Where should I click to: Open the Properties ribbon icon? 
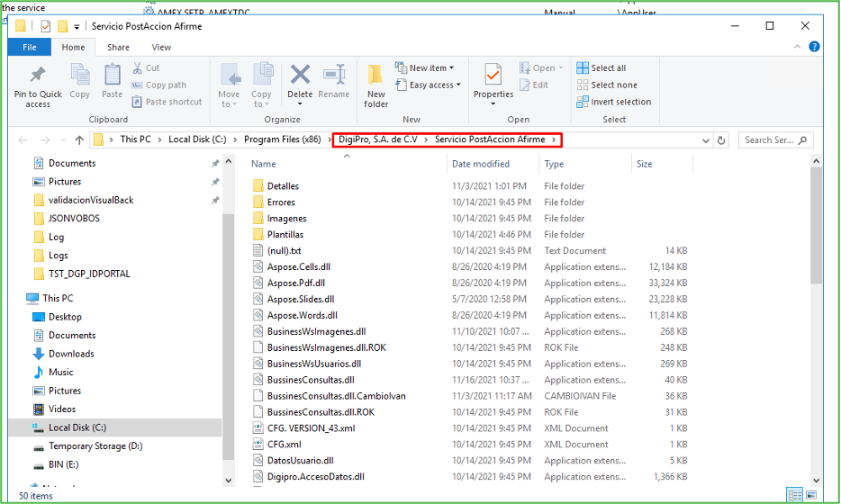click(493, 81)
